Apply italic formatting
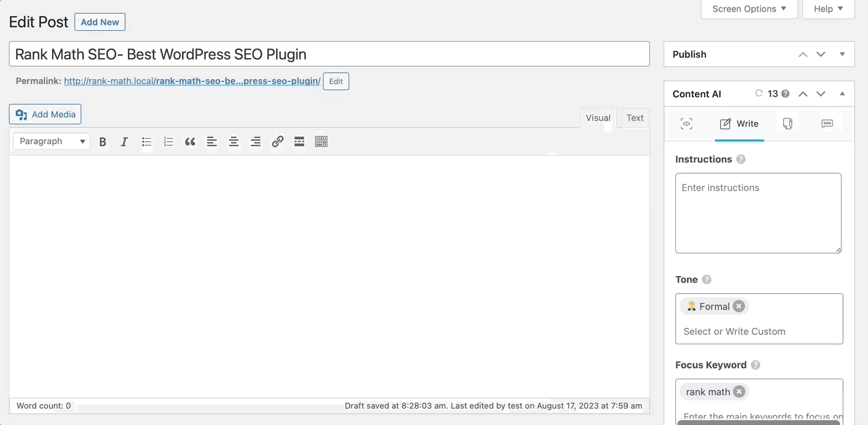The width and height of the screenshot is (868, 425). tap(124, 141)
